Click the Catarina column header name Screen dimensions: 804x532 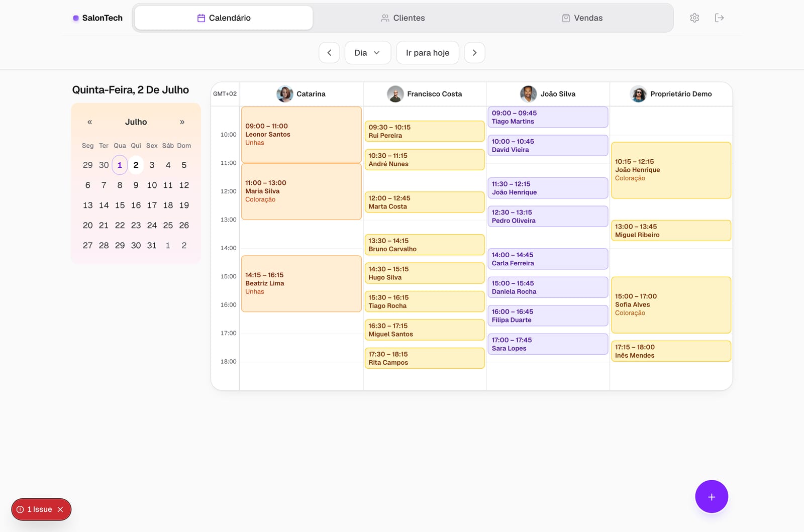coord(311,94)
